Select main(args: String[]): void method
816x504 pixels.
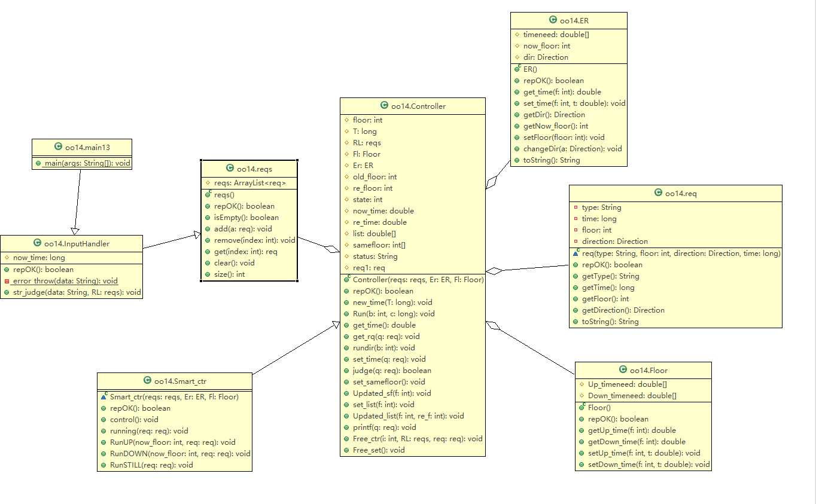pyautogui.click(x=87, y=163)
